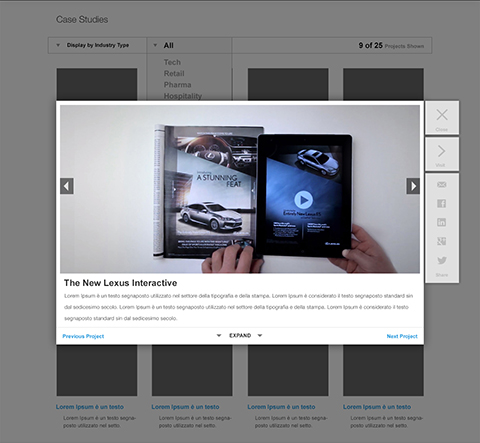Go to previous slide with left arrow

(67, 186)
